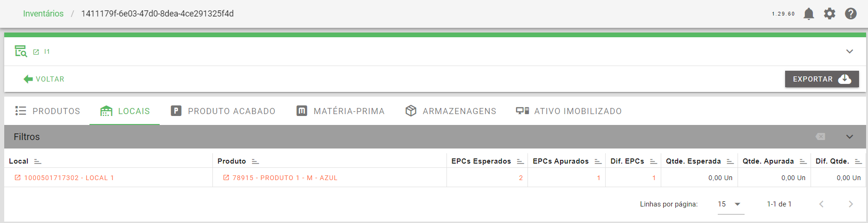Open the notifications bell icon

click(809, 14)
